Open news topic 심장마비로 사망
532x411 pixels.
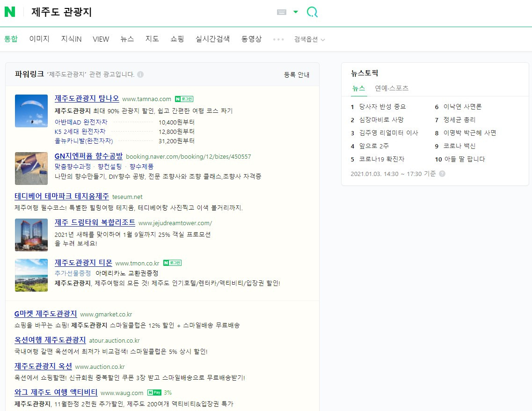[x=381, y=120]
